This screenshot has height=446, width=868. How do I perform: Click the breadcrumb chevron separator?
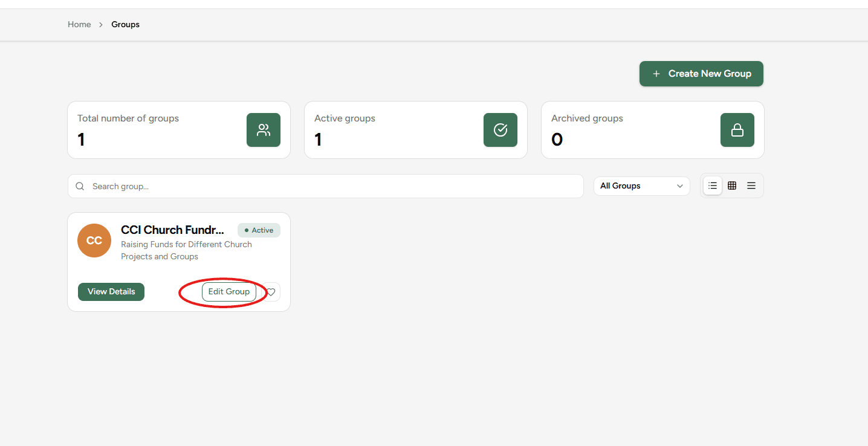101,25
